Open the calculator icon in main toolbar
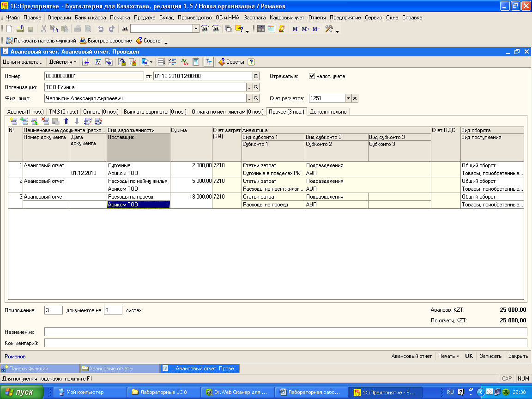Viewport: 532px width, 399px height. coord(260,29)
